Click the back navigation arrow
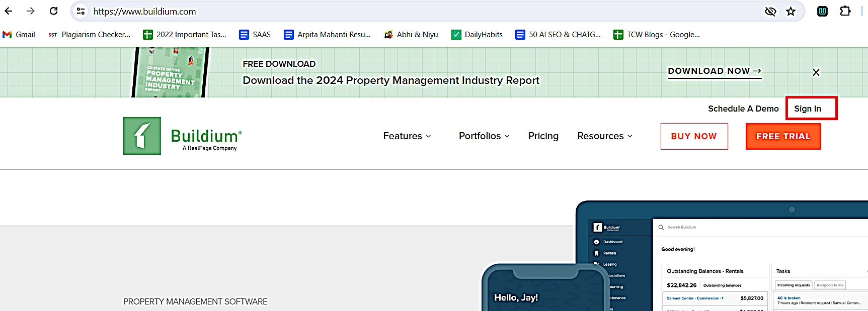Image resolution: width=868 pixels, height=311 pixels. tap(9, 11)
